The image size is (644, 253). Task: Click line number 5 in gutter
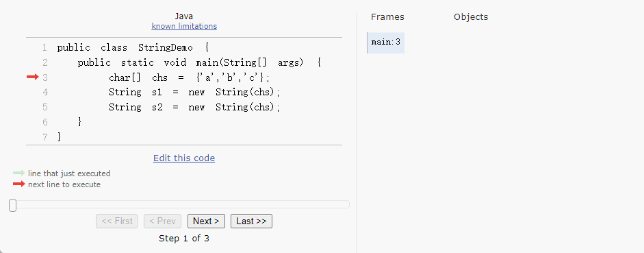44,108
